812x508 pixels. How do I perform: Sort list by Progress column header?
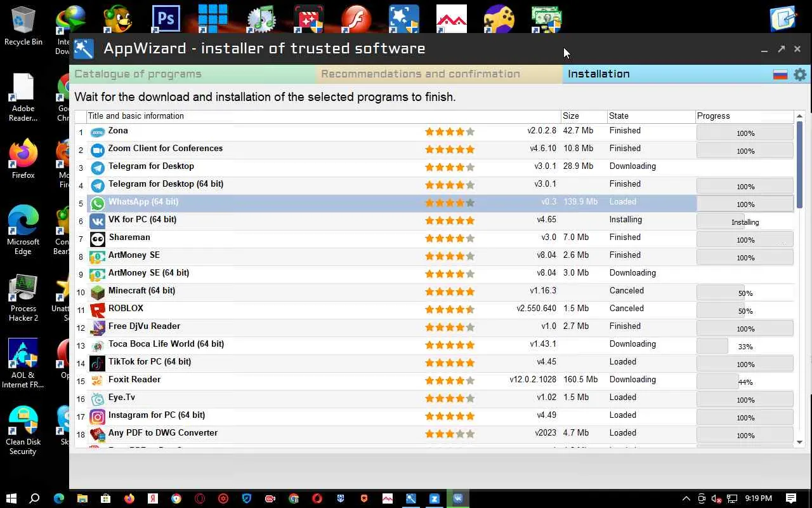point(745,116)
